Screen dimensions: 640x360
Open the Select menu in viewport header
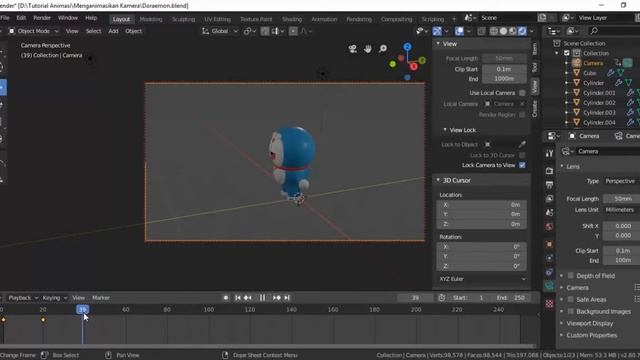pos(93,31)
